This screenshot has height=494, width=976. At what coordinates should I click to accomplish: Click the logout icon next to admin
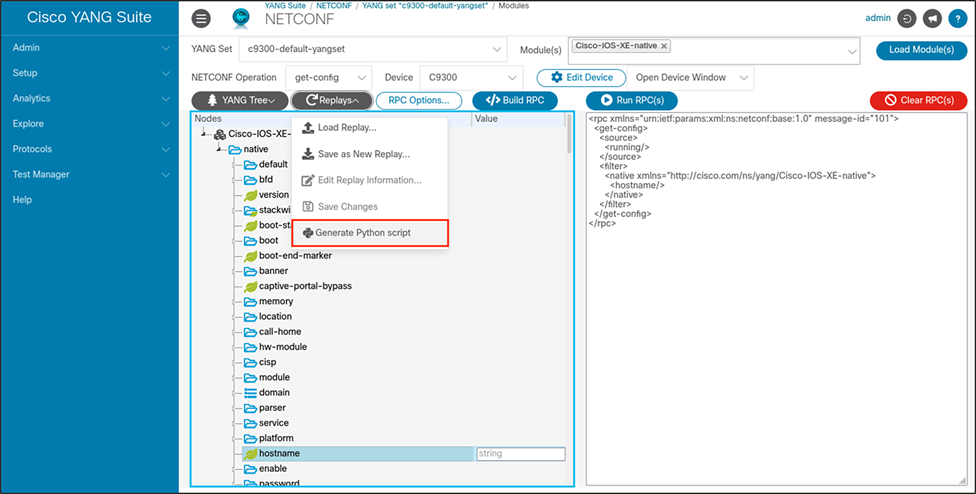[x=907, y=19]
